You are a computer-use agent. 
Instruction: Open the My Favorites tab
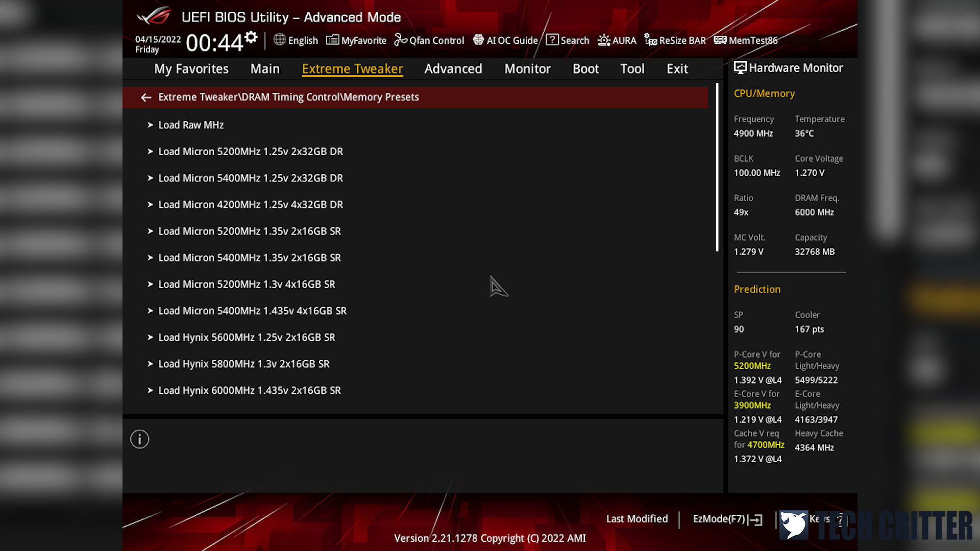pyautogui.click(x=191, y=69)
